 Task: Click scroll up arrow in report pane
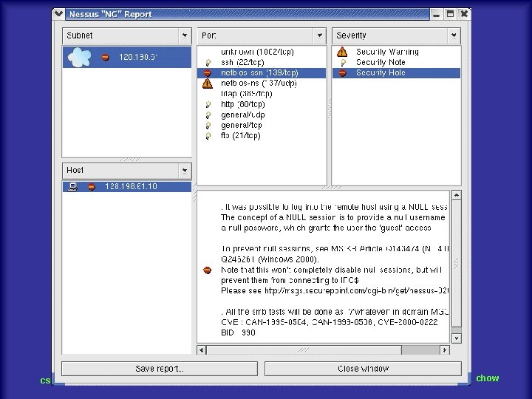(x=457, y=195)
